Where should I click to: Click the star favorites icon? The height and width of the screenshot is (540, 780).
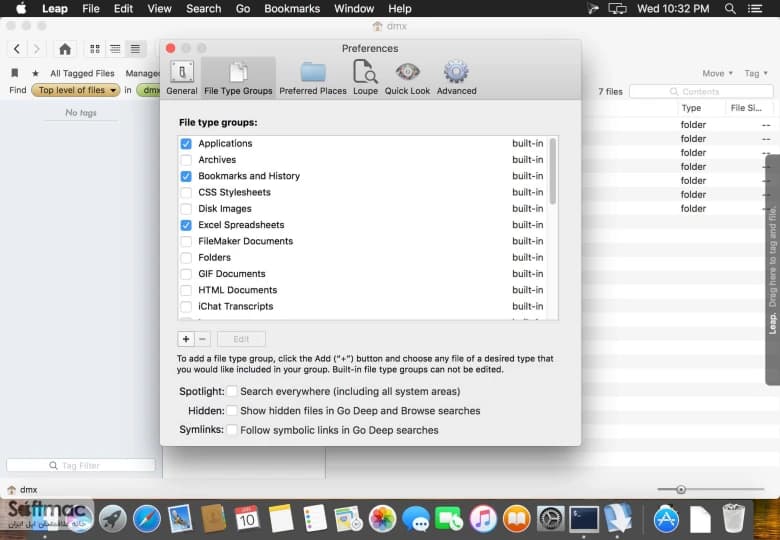click(35, 74)
